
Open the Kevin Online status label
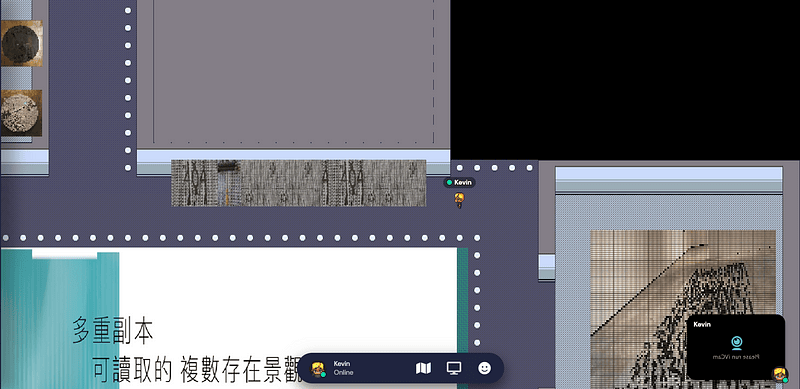pyautogui.click(x=343, y=368)
